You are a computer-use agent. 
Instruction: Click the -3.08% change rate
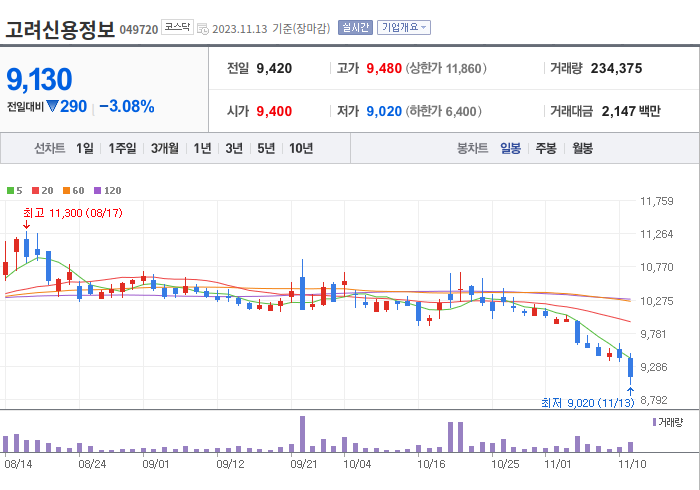[x=127, y=107]
